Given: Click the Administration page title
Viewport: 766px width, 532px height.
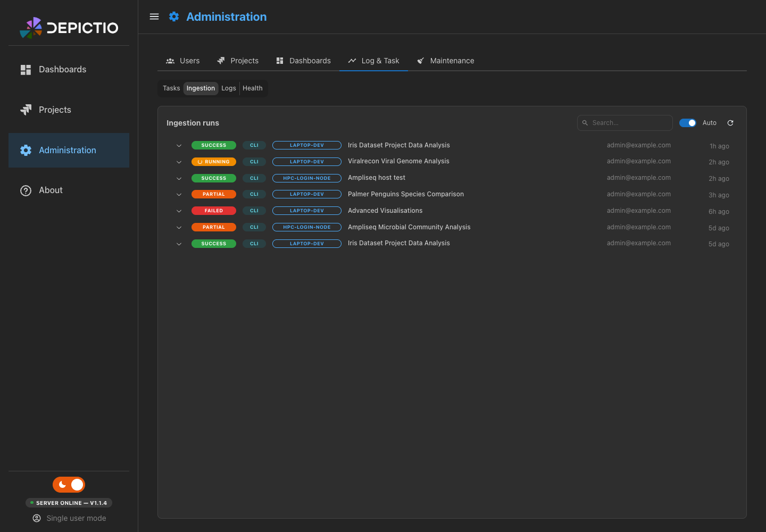Looking at the screenshot, I should [227, 16].
